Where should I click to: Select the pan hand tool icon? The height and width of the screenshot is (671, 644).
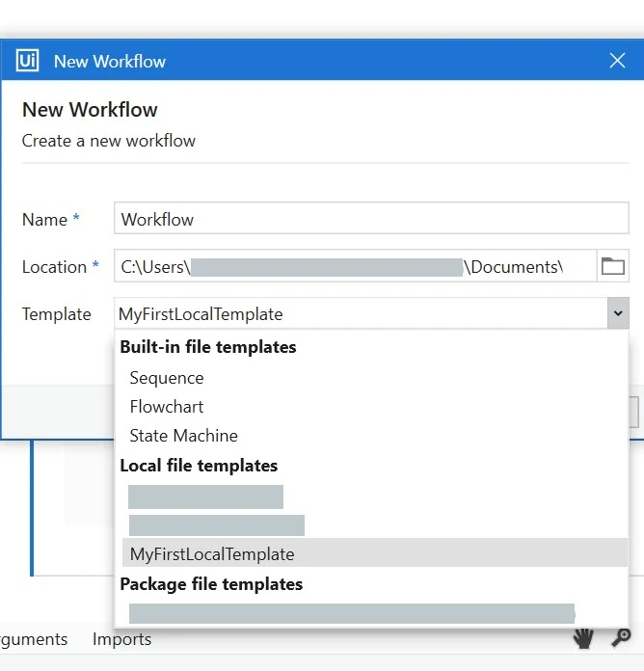point(583,638)
